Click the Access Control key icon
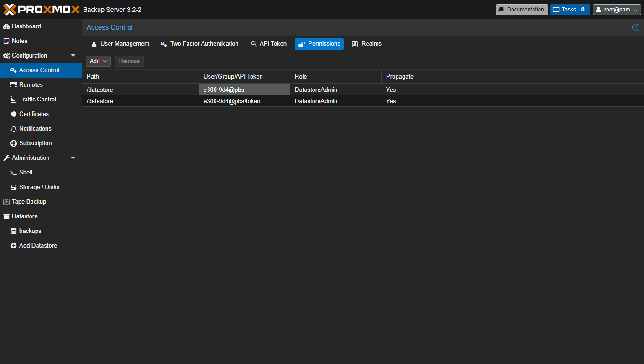Viewport: 644px width, 364px height. 14,70
